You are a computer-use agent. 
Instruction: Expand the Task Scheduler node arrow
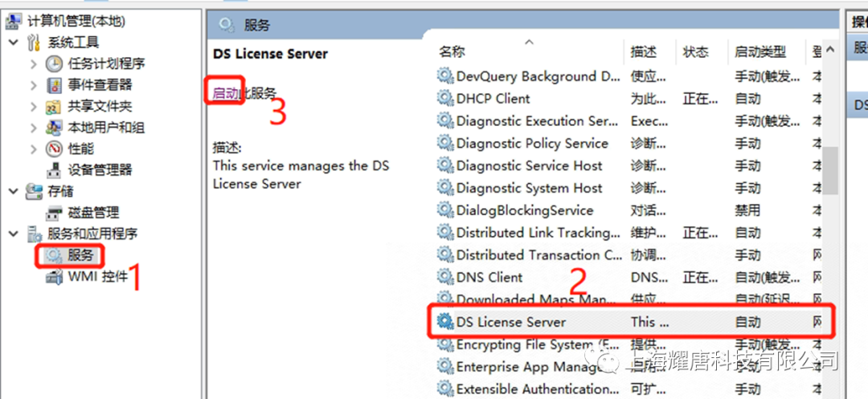pos(34,64)
